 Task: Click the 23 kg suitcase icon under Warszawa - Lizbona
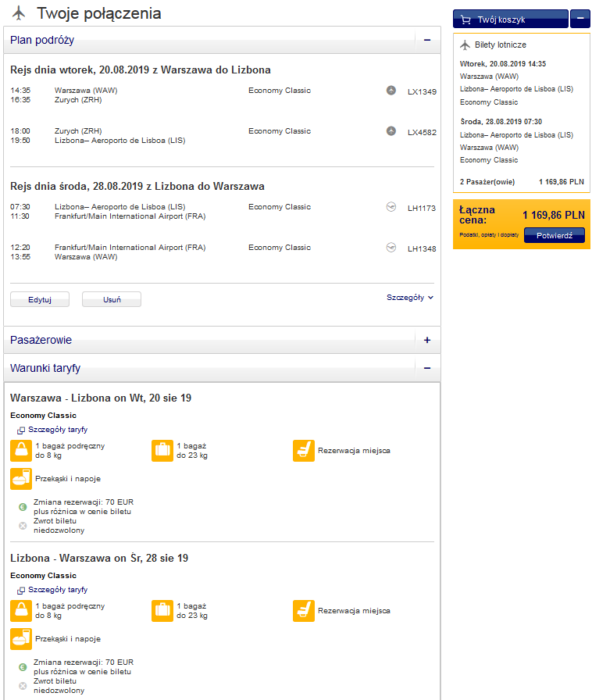[162, 451]
